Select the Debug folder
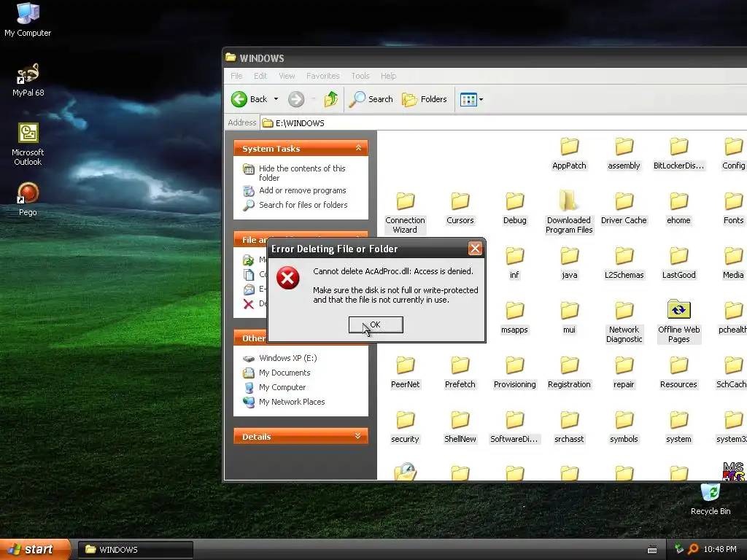 [x=514, y=208]
